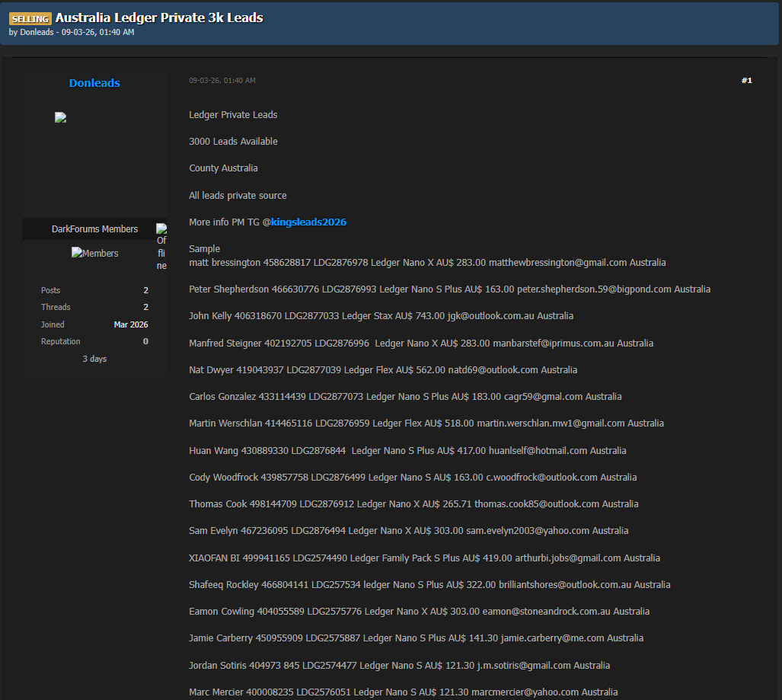Click the Reputation score value
The height and width of the screenshot is (700, 782).
(145, 341)
